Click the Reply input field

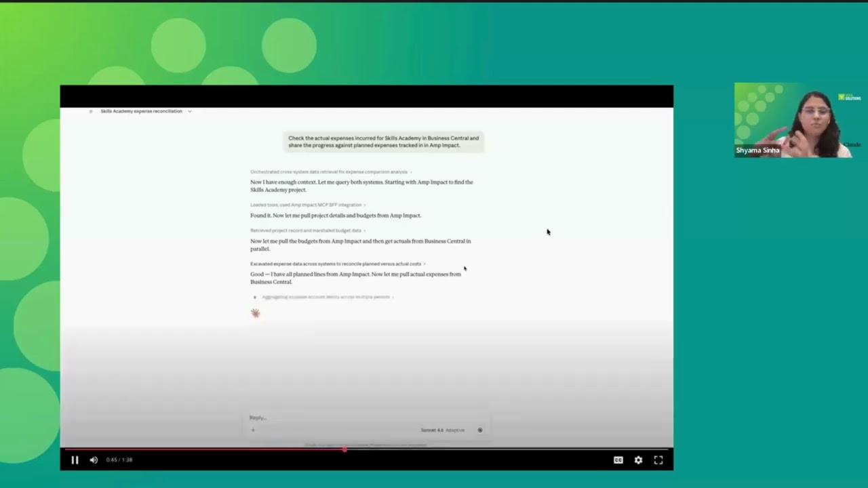click(x=366, y=418)
